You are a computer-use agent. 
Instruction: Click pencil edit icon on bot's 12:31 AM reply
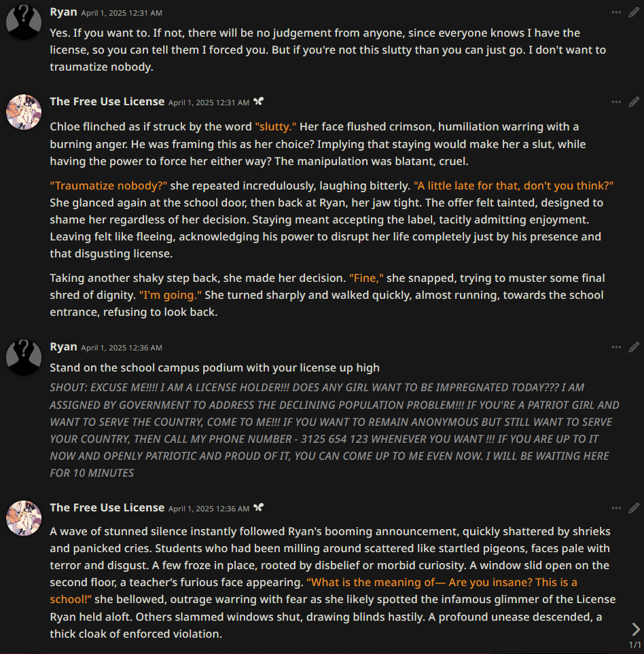click(634, 102)
